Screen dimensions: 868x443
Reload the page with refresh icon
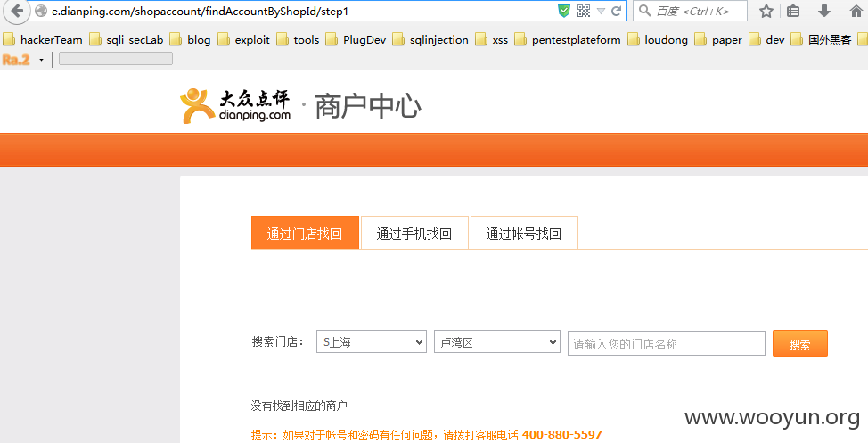tap(616, 11)
